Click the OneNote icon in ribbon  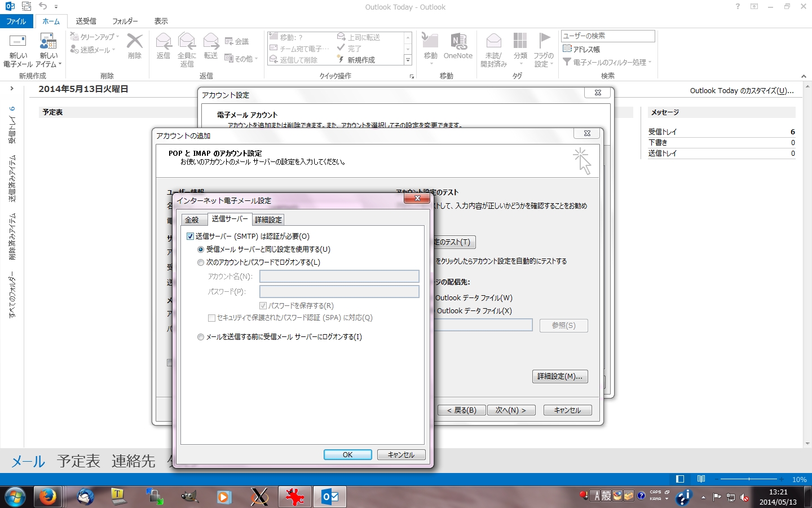pyautogui.click(x=458, y=41)
